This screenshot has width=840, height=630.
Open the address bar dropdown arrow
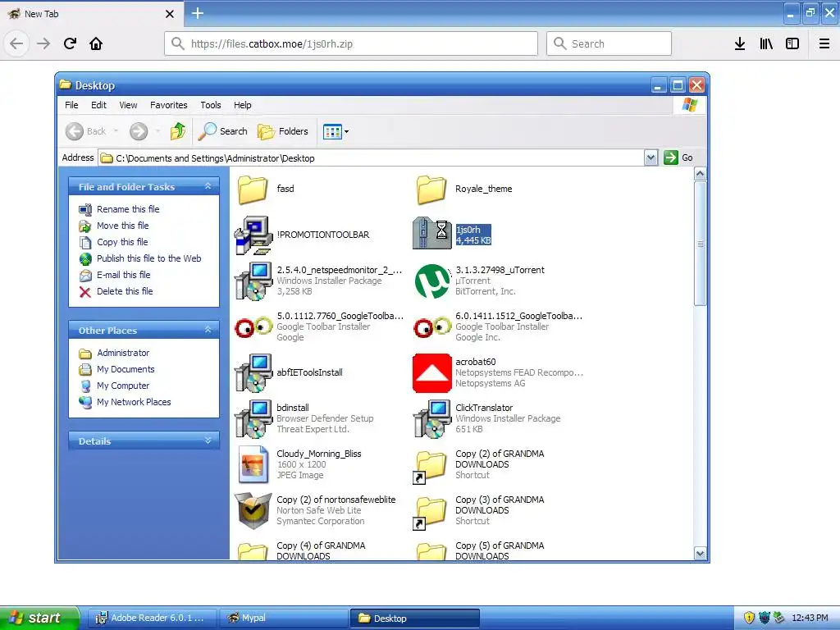click(x=651, y=157)
